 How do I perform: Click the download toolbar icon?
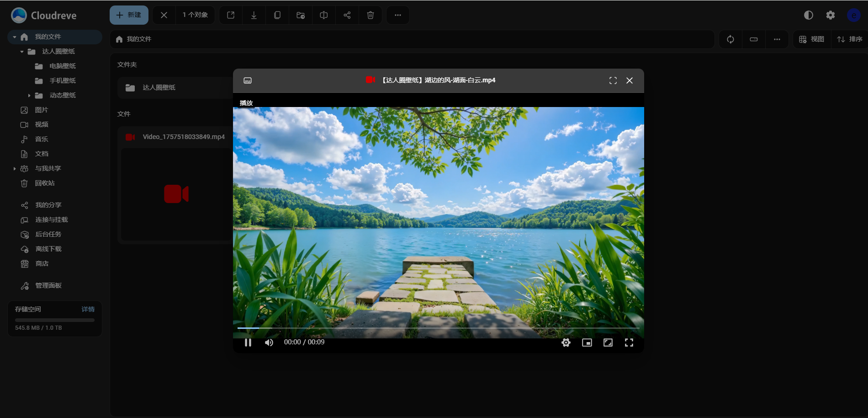(254, 15)
